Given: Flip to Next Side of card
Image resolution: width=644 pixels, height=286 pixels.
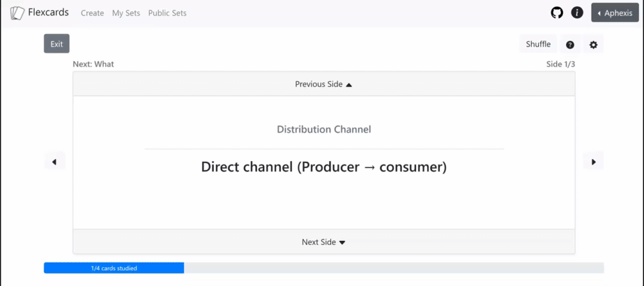Looking at the screenshot, I should coord(323,242).
